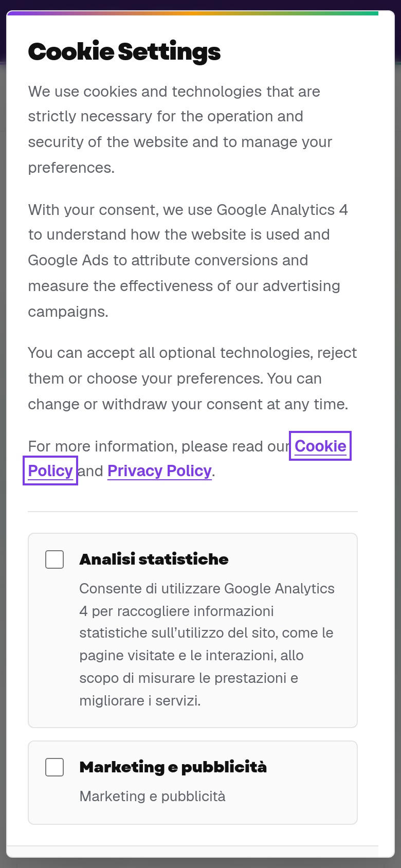This screenshot has height=868, width=401.
Task: Click the grey "Marketing e pubblicità" description text
Action: click(x=152, y=796)
